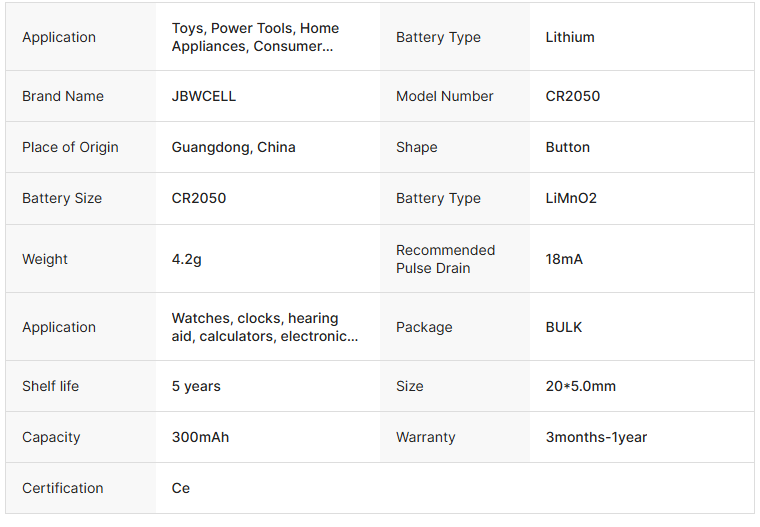This screenshot has height=527, width=760.
Task: Expand truncated "Watches, clocks, hearing aid" text
Action: [265, 327]
